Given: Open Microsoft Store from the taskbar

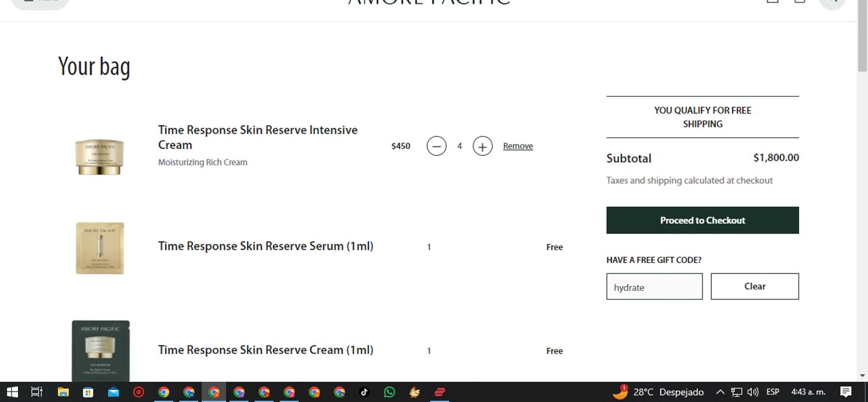Looking at the screenshot, I should click(88, 392).
